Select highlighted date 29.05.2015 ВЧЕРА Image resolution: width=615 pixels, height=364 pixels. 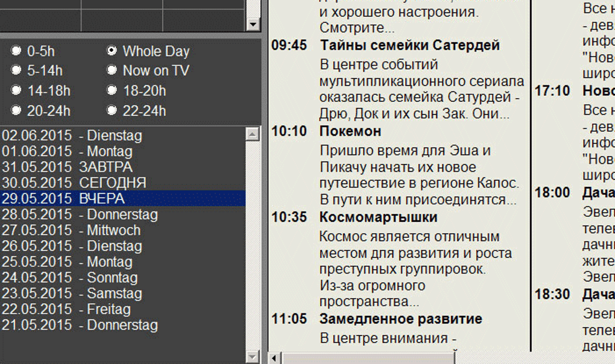[x=123, y=199]
